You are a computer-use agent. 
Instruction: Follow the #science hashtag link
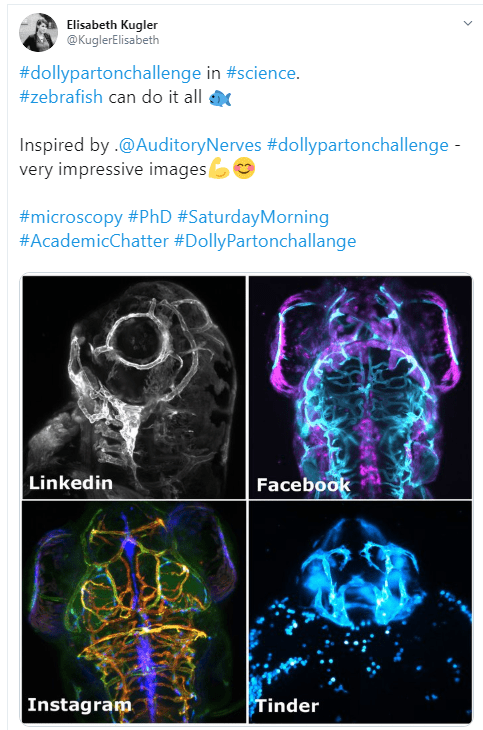[261, 73]
